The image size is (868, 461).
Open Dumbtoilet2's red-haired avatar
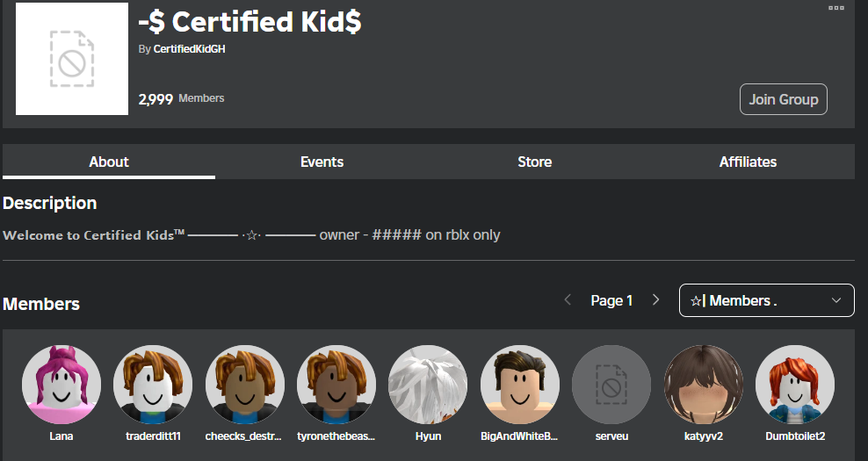(795, 385)
